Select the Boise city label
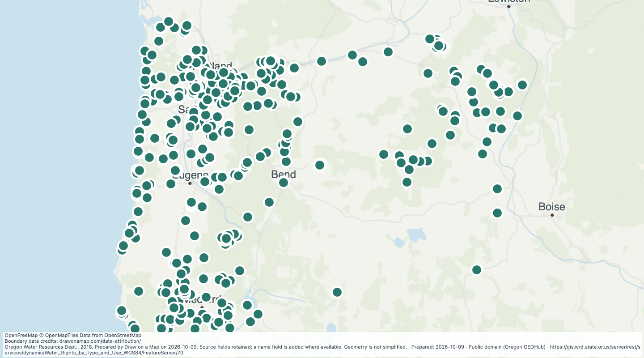644x358 pixels. 551,207
